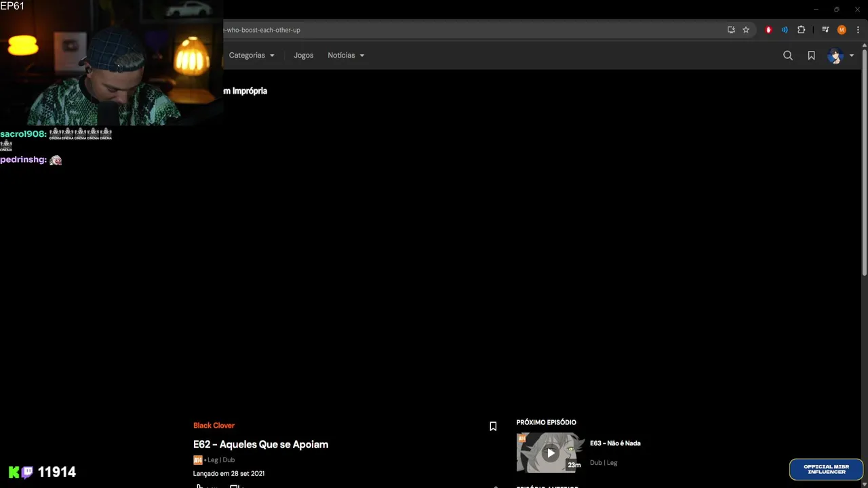Expand the account dropdown arrow beside avatar

pyautogui.click(x=852, y=56)
